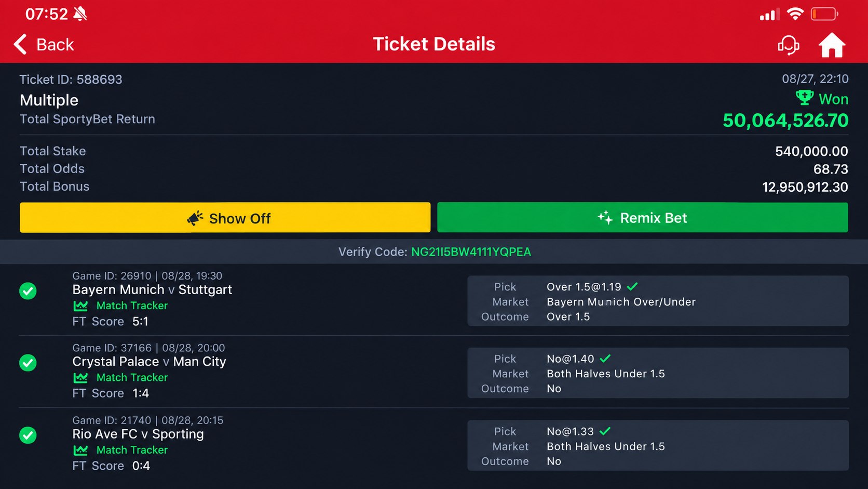Click the Show Off button
The width and height of the screenshot is (868, 489).
[x=225, y=217]
